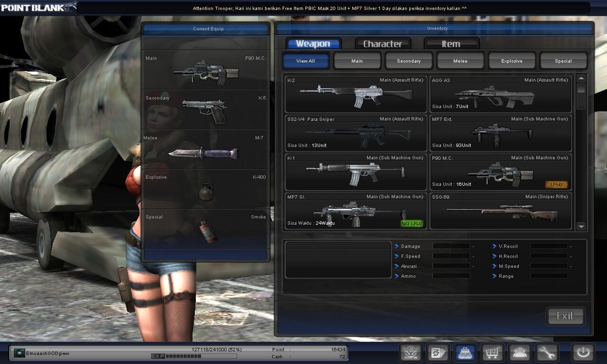The height and width of the screenshot is (364, 607).
Task: Click the scrollbar up arrow in weapon list
Action: (x=581, y=78)
